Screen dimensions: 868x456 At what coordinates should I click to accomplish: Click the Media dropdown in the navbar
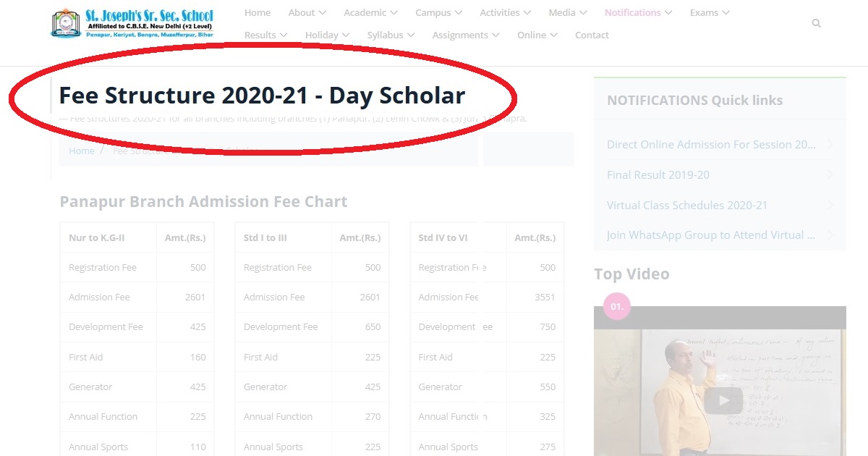tap(563, 12)
